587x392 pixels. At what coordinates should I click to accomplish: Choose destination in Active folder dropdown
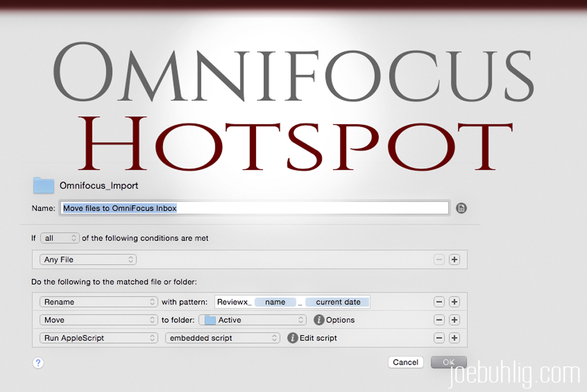click(252, 320)
